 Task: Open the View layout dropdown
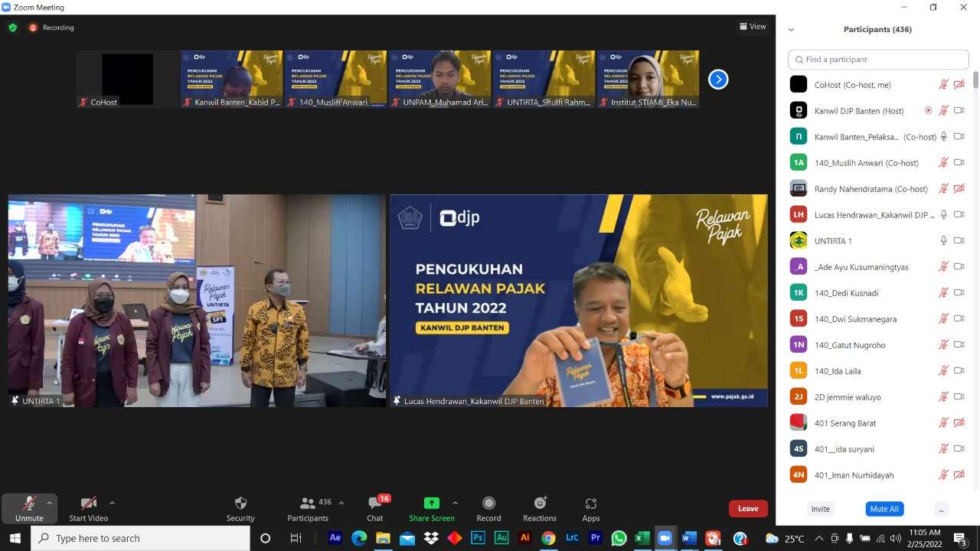pos(753,27)
